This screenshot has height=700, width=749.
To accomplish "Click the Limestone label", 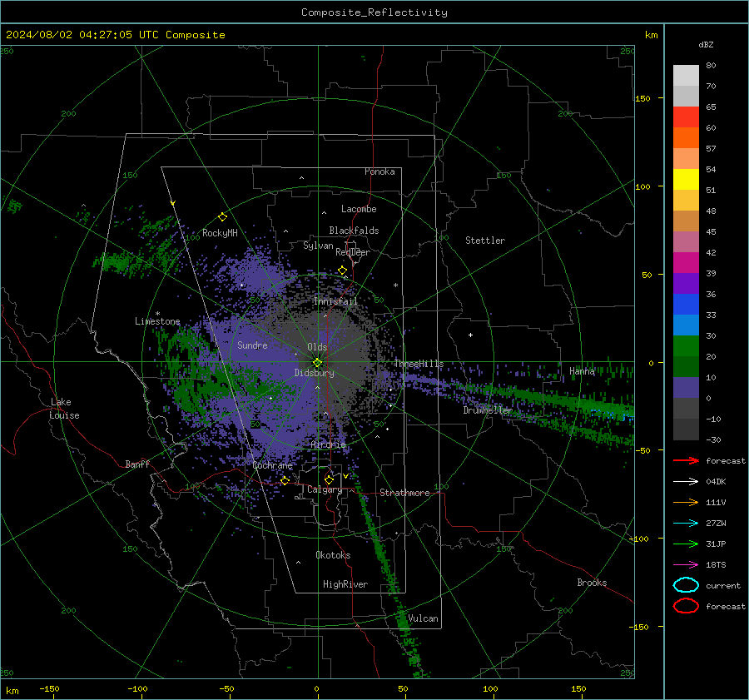I will [157, 321].
